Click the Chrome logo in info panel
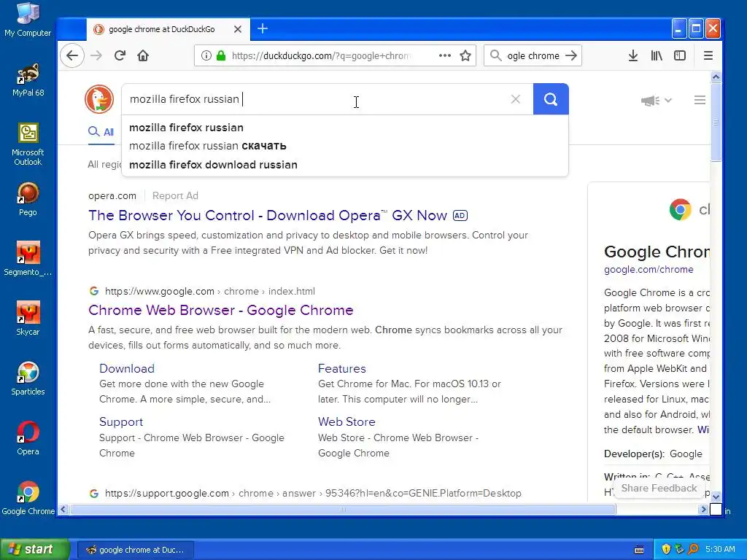The image size is (747, 560). coord(681,209)
